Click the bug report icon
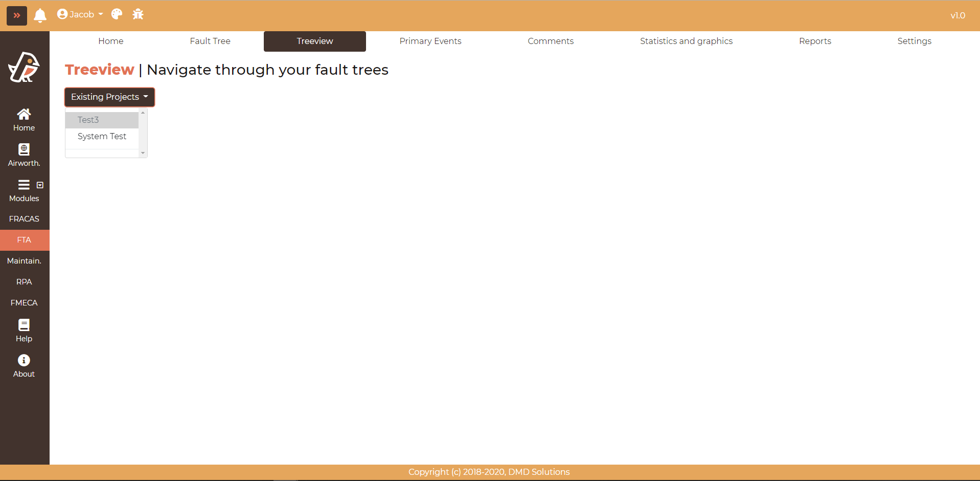 pos(138,14)
